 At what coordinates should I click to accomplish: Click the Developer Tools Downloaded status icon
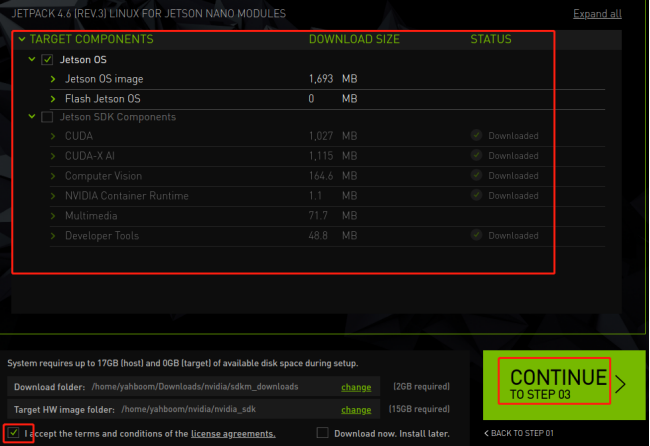pyautogui.click(x=477, y=235)
